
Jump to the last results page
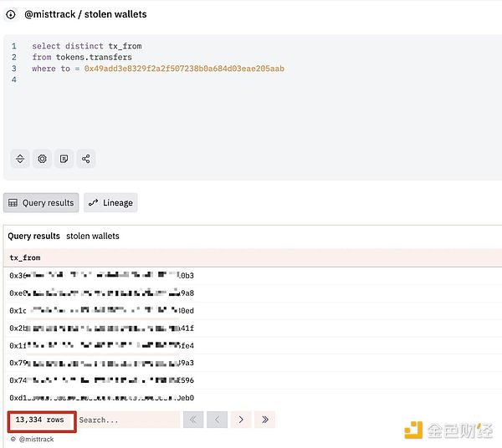pos(264,420)
